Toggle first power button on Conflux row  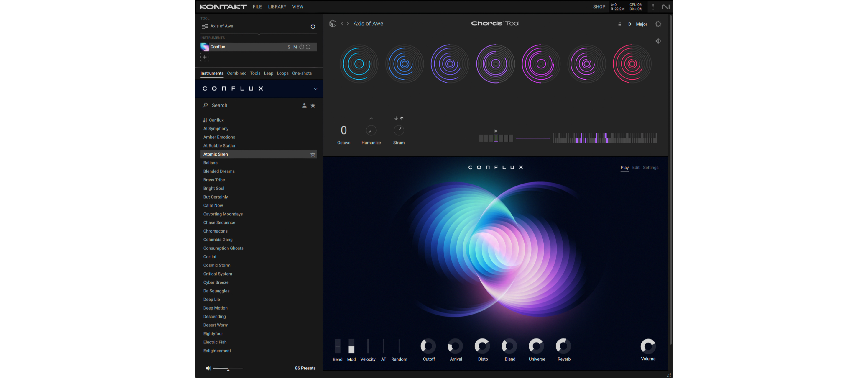tap(302, 47)
